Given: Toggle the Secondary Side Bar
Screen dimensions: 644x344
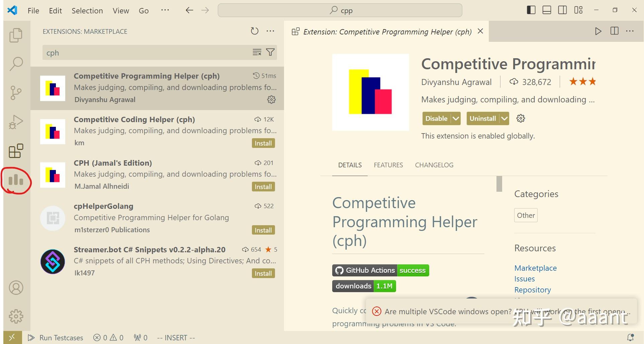Looking at the screenshot, I should [x=562, y=10].
